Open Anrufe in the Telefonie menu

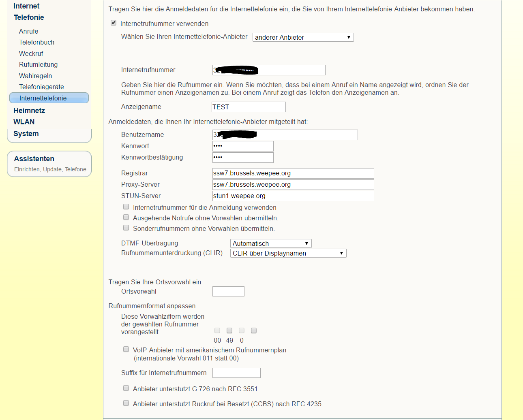click(x=28, y=31)
